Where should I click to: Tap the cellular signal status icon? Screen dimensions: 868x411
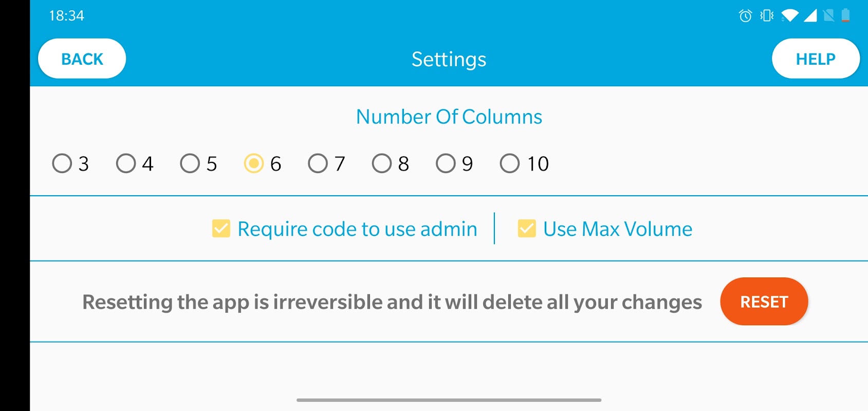[x=810, y=16]
